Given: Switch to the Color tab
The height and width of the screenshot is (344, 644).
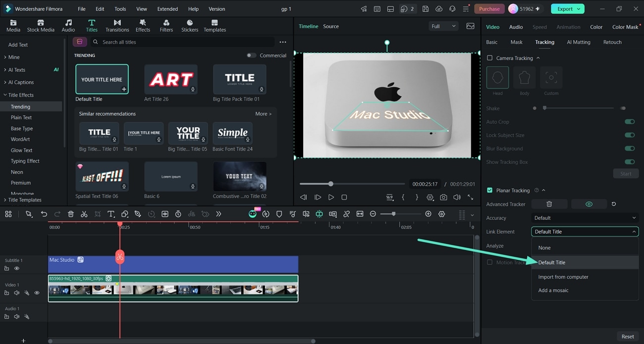Looking at the screenshot, I should point(596,27).
